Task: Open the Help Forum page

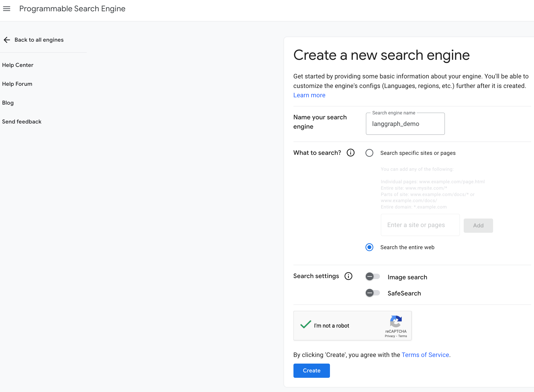Action: point(17,84)
